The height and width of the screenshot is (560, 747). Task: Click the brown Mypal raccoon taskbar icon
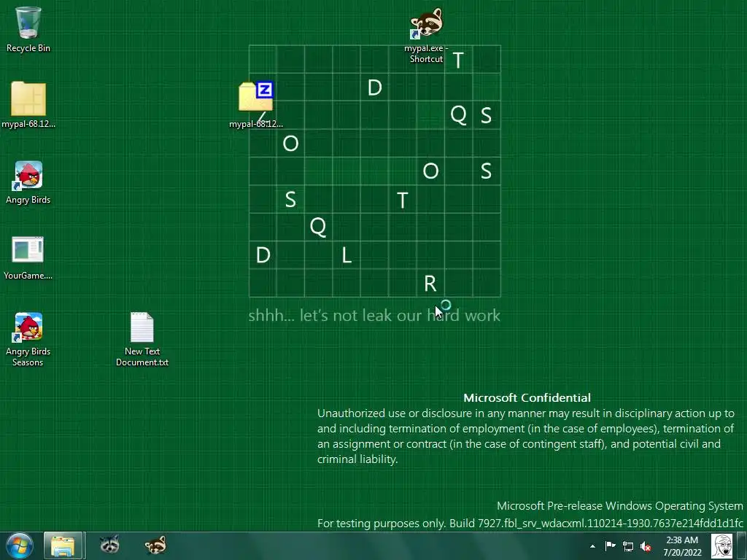pyautogui.click(x=155, y=545)
